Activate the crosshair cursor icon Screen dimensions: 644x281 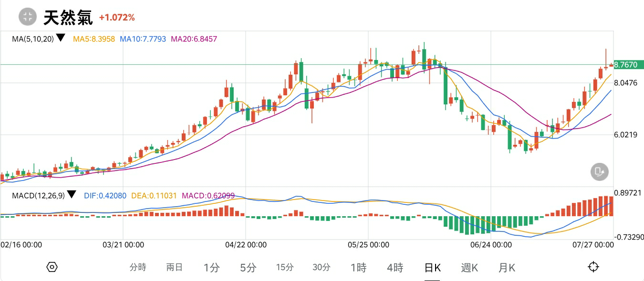(x=593, y=267)
